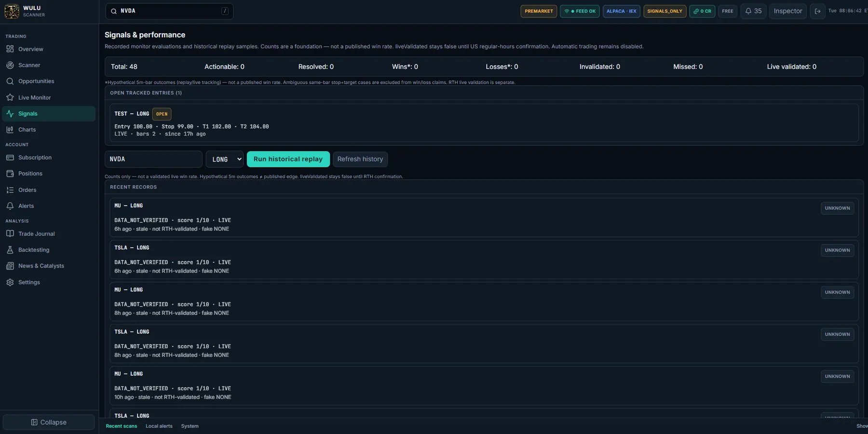Click the NVDA symbol search field at top
The width and height of the screenshot is (868, 434).
[x=169, y=11]
